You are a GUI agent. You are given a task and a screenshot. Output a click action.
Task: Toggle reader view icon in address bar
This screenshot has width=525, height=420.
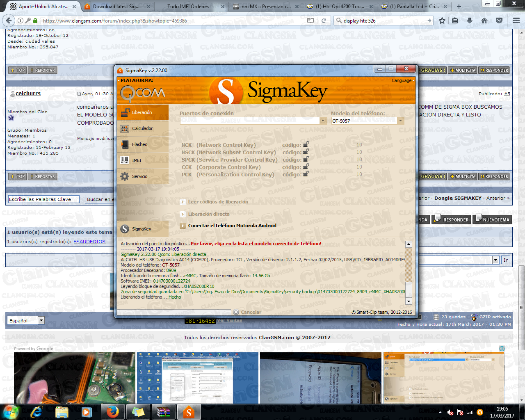310,21
